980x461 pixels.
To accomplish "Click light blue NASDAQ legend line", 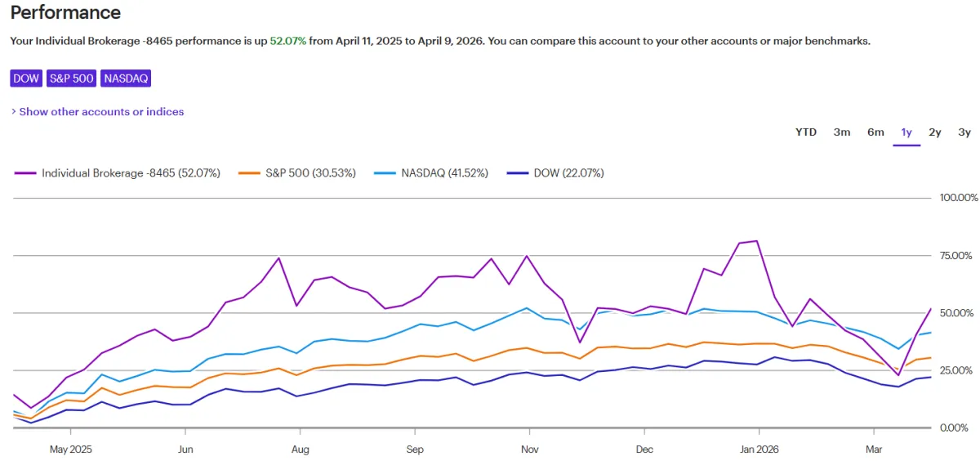I will pos(385,173).
